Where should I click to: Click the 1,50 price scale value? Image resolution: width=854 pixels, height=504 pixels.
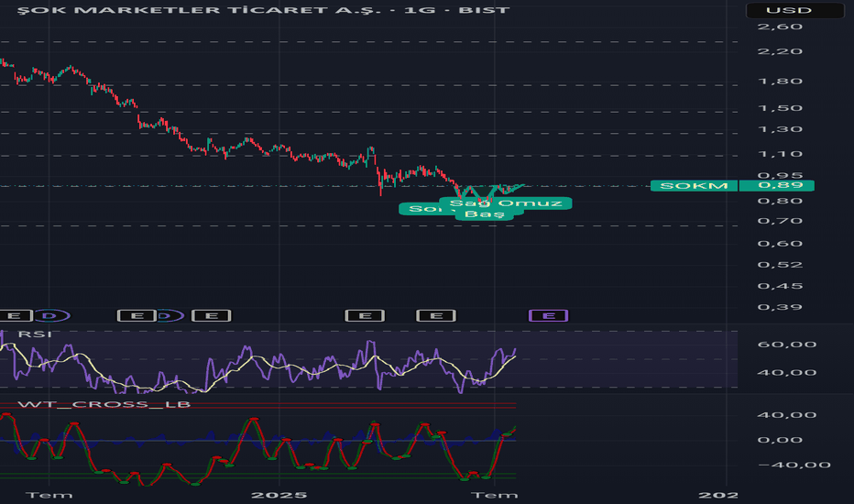780,108
